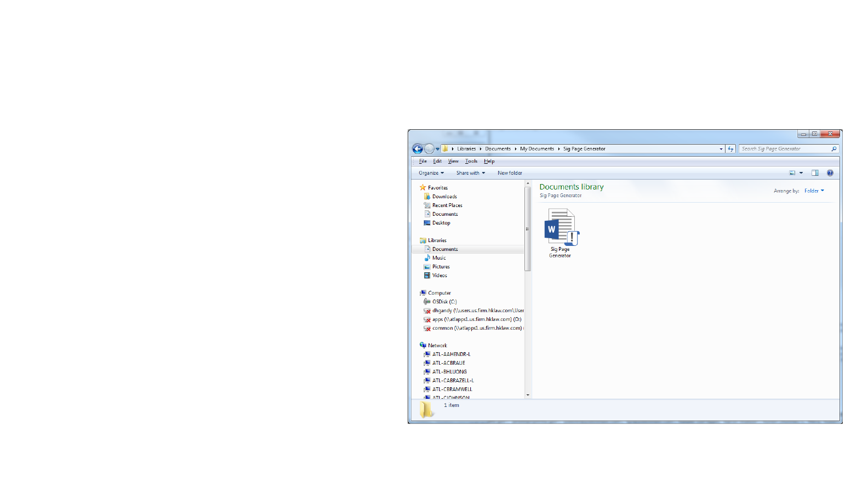Click the Documents library heading
Viewport: 868px width, 488px height.
coord(572,187)
